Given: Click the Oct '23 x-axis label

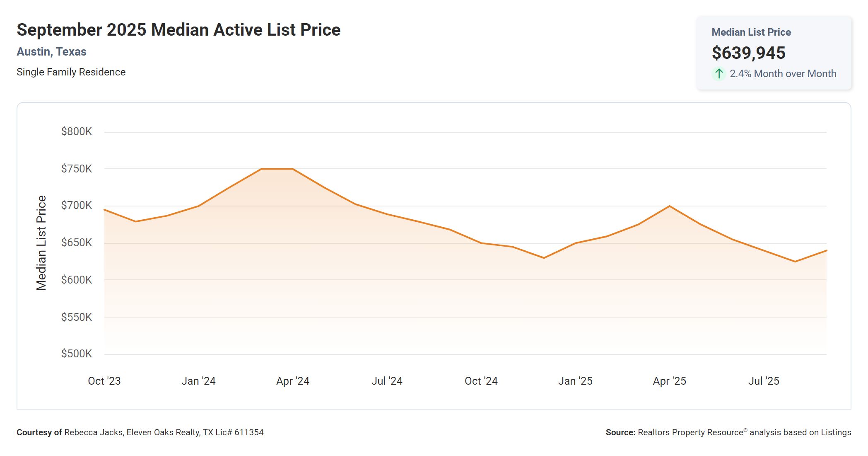Looking at the screenshot, I should point(104,381).
